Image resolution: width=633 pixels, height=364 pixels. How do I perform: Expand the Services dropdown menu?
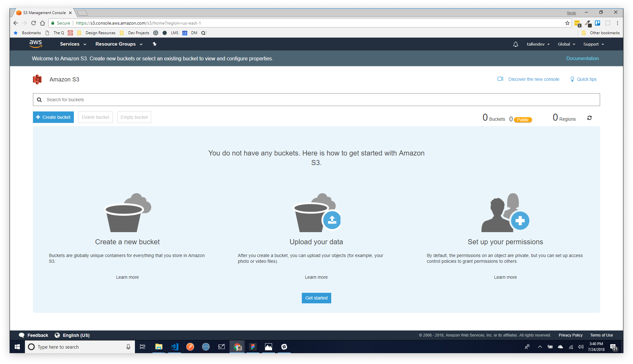[73, 44]
